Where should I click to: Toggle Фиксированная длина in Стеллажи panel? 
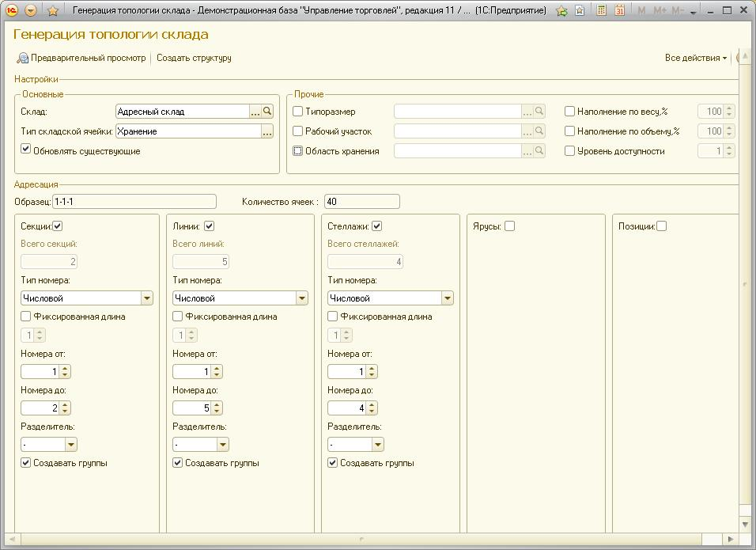pyautogui.click(x=332, y=317)
